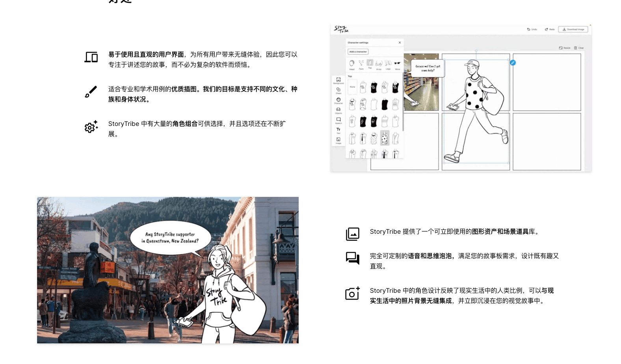The image size is (621, 364).
Task: Click the empty top-right storyboard panel
Action: (x=547, y=82)
